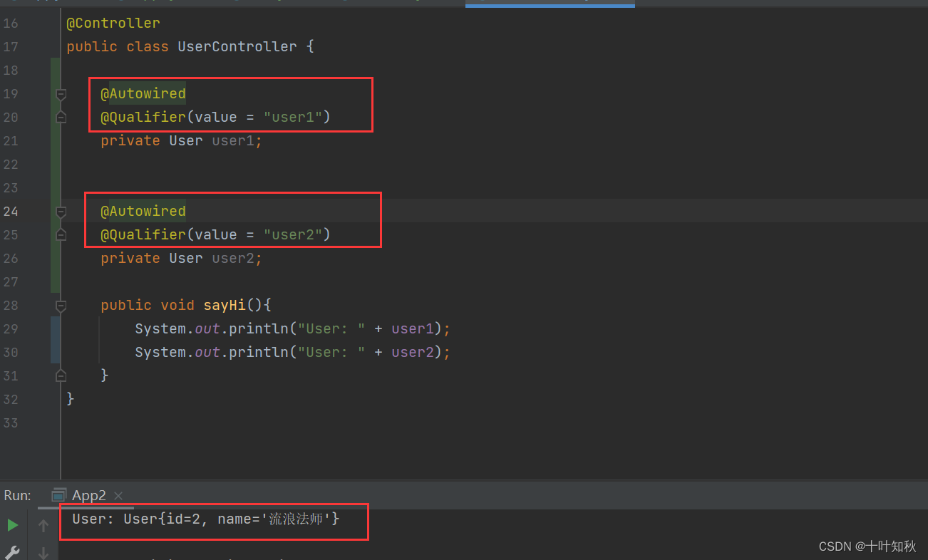Click the UserController class name
The width and height of the screenshot is (928, 560).
pos(237,47)
